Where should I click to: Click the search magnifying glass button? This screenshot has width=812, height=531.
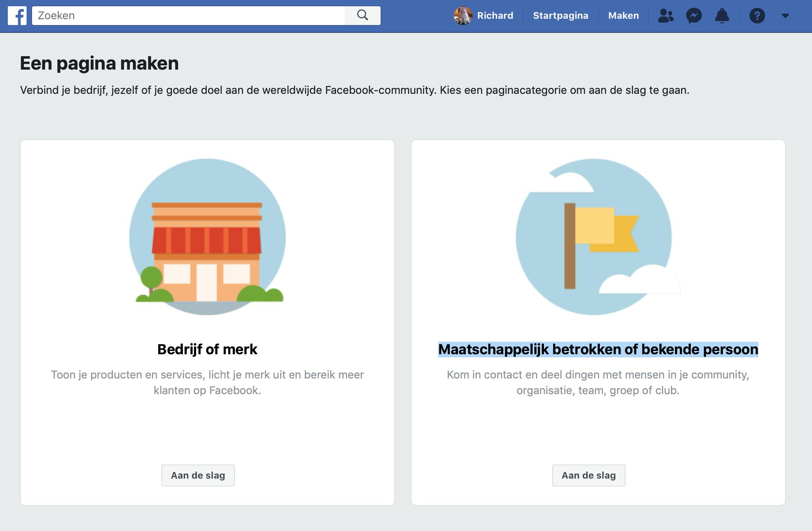coord(362,16)
